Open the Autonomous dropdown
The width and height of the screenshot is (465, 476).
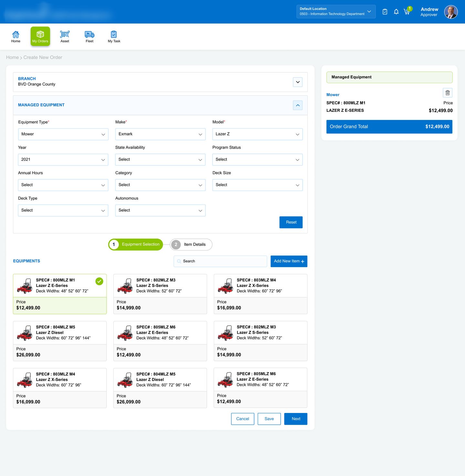point(160,211)
